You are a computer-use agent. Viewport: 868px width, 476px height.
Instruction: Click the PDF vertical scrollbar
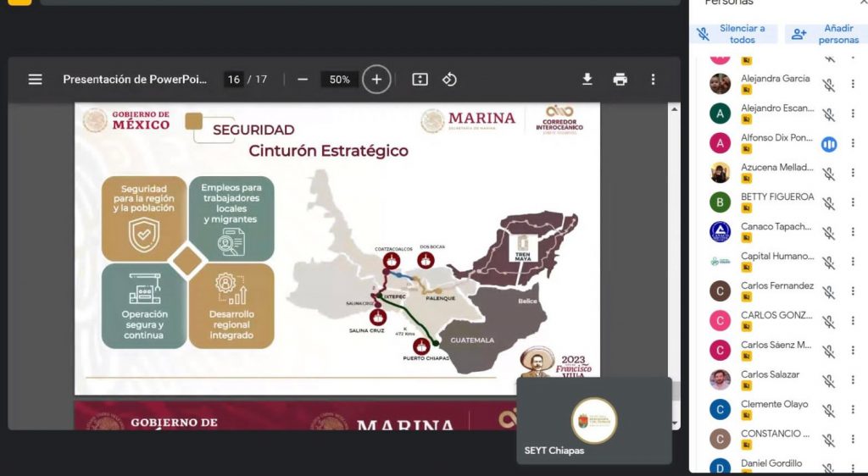(x=675, y=254)
